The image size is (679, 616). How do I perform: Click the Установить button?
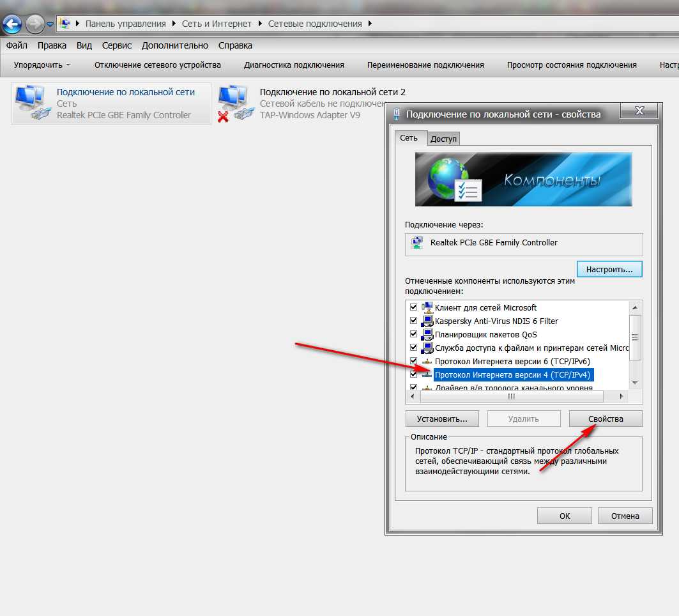click(x=442, y=419)
